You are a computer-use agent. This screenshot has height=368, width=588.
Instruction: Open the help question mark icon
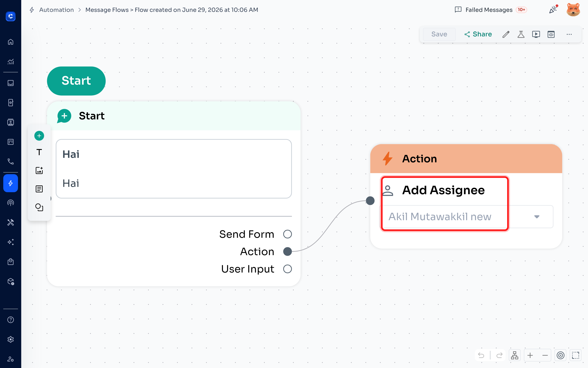(x=10, y=320)
